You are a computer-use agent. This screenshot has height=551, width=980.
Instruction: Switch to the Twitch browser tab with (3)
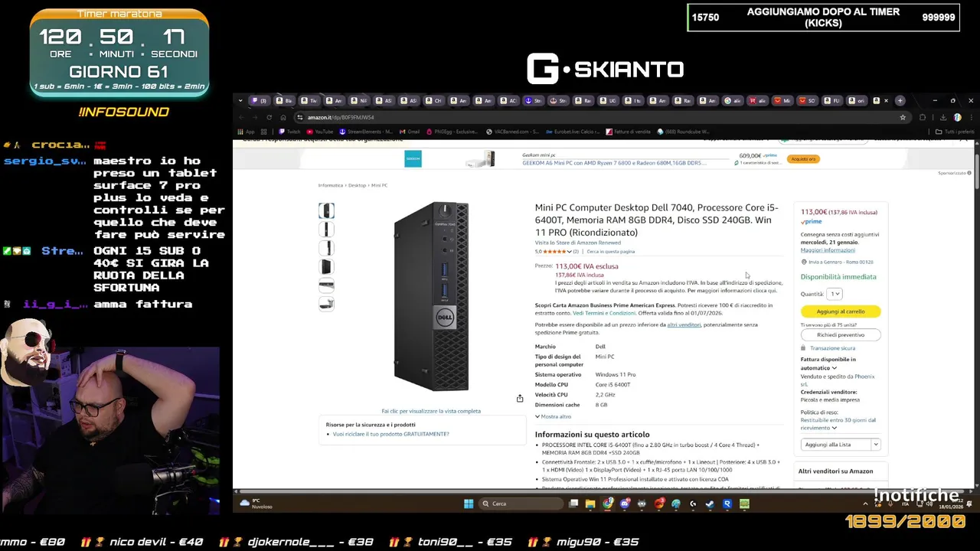(x=260, y=100)
